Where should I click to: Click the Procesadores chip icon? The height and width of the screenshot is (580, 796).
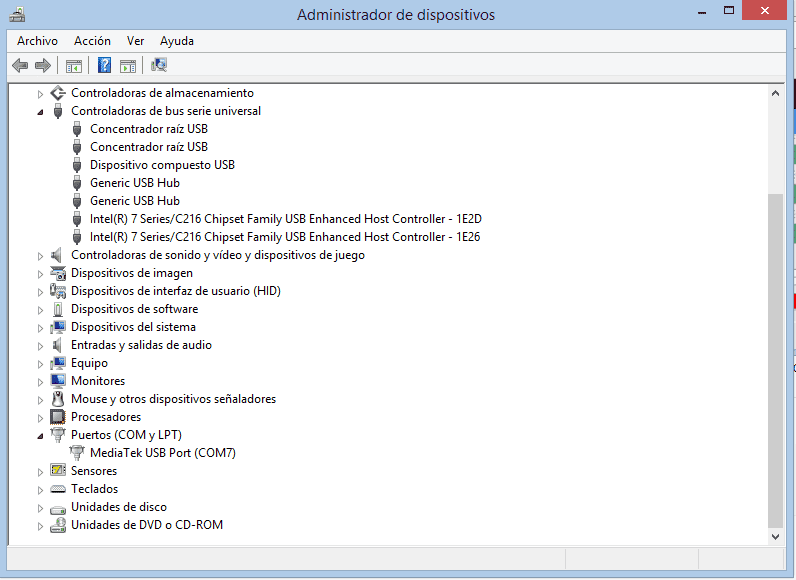point(58,417)
